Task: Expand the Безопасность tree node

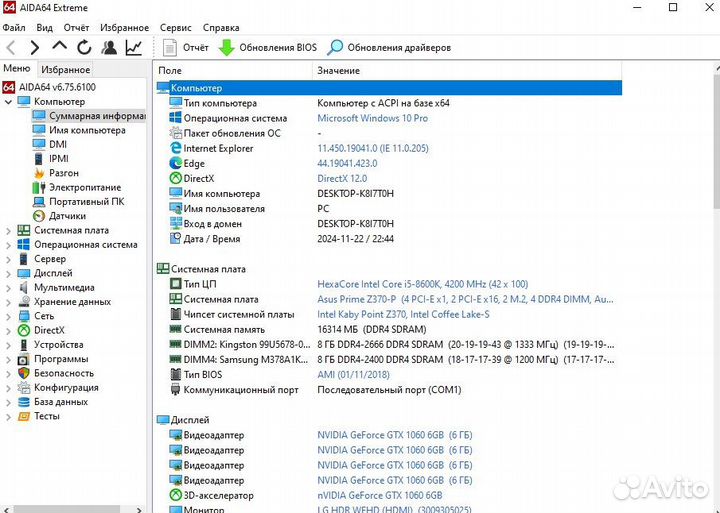Action: coord(8,374)
